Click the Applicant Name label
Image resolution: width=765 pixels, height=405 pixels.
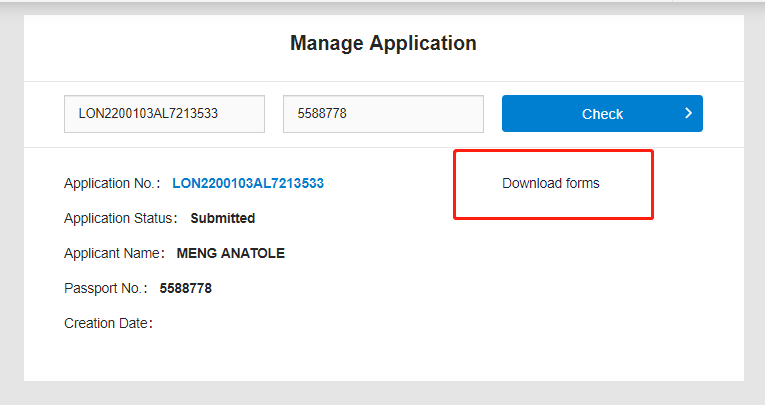tap(114, 253)
